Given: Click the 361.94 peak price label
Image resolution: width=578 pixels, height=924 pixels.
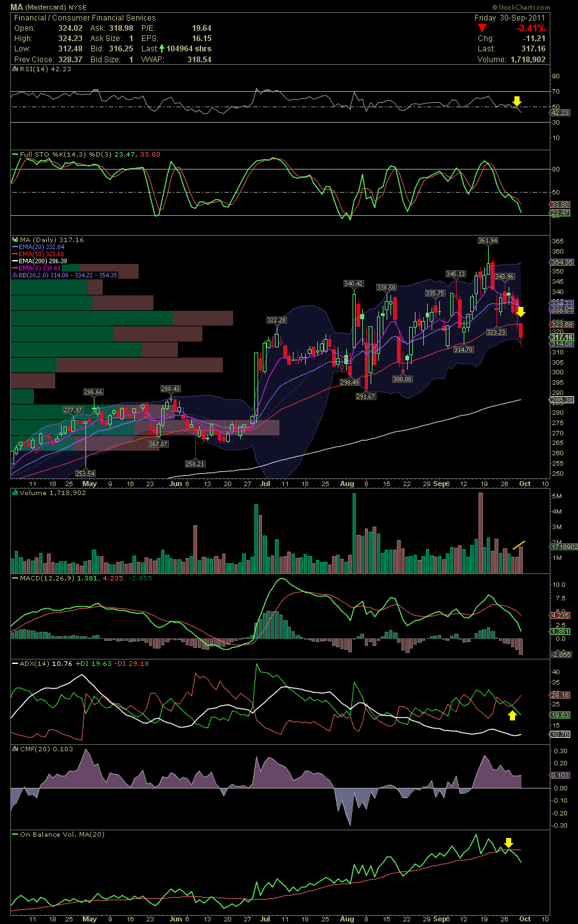Looking at the screenshot, I should click(488, 241).
